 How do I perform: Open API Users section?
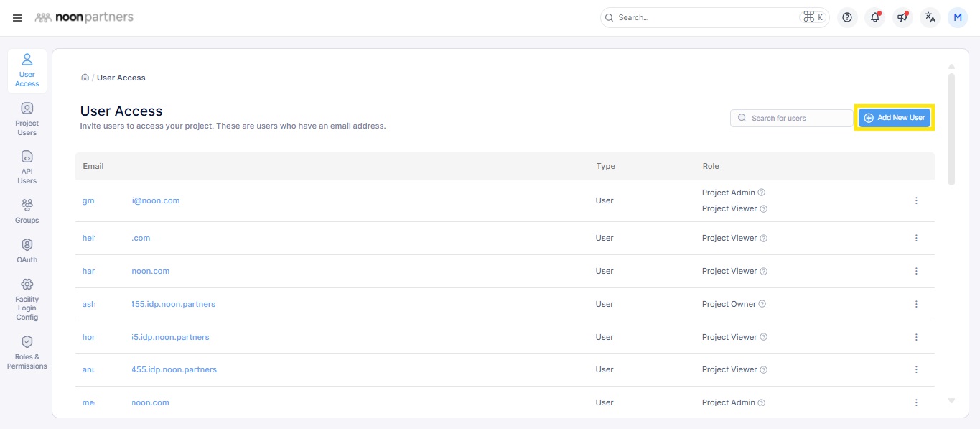[27, 167]
